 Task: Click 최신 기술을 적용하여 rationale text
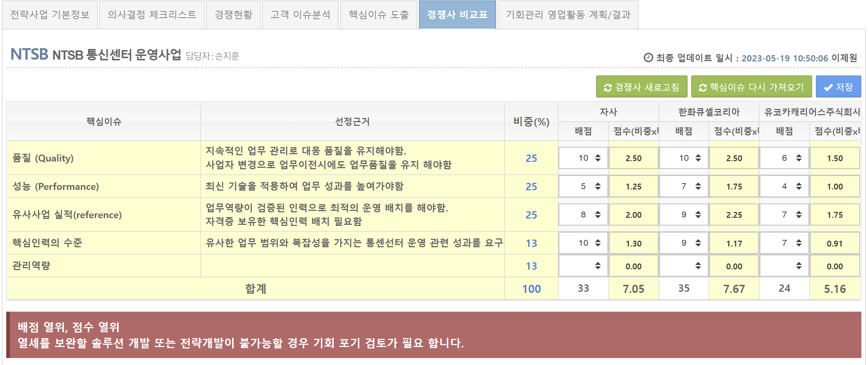(304, 186)
